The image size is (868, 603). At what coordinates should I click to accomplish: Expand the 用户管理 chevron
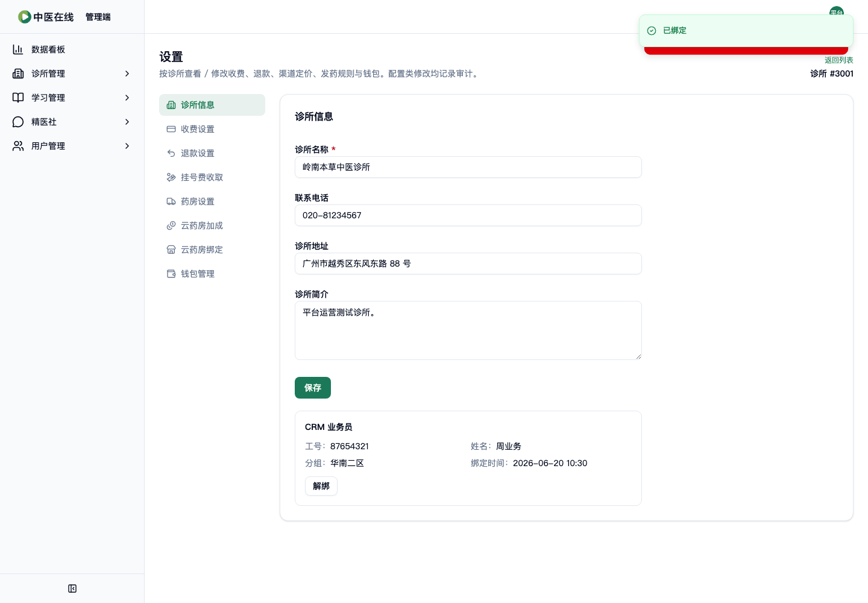pyautogui.click(x=127, y=146)
